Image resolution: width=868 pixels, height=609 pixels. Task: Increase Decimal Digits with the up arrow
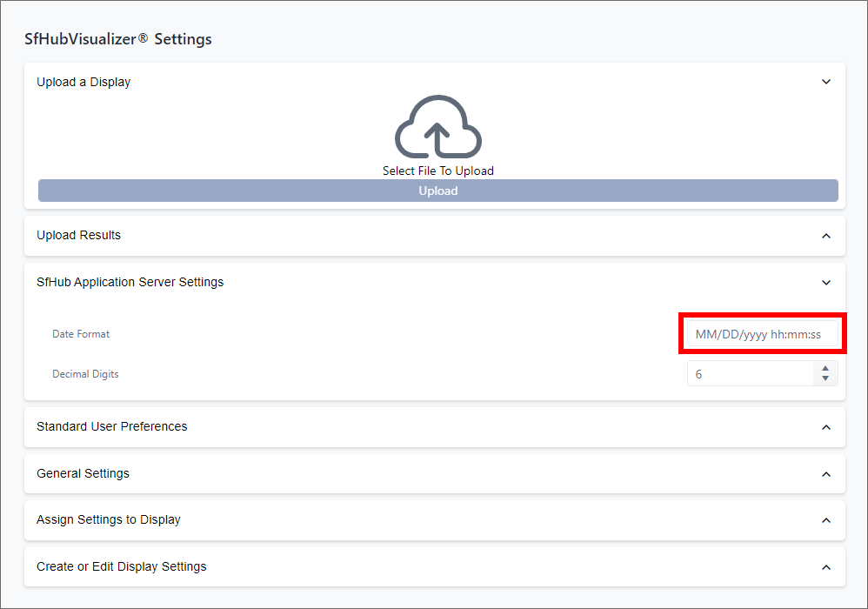point(825,369)
